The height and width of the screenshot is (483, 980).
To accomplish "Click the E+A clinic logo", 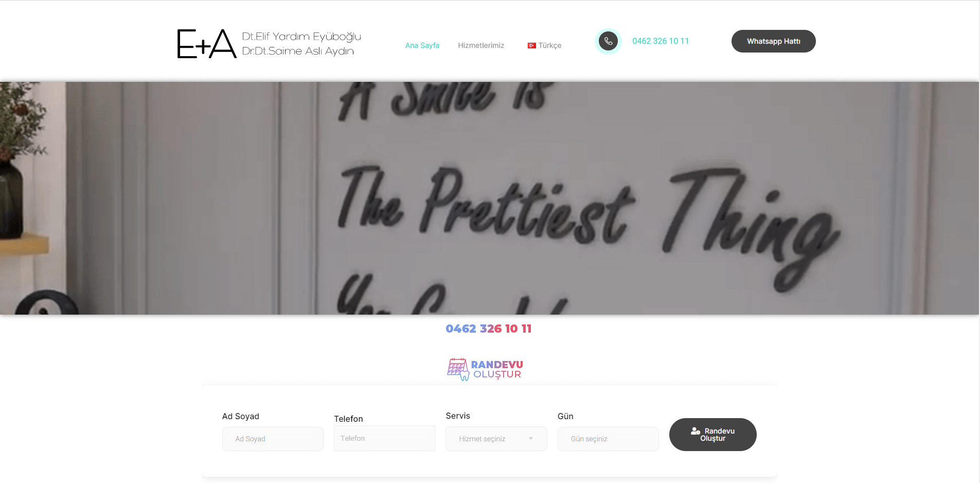I will coord(207,44).
